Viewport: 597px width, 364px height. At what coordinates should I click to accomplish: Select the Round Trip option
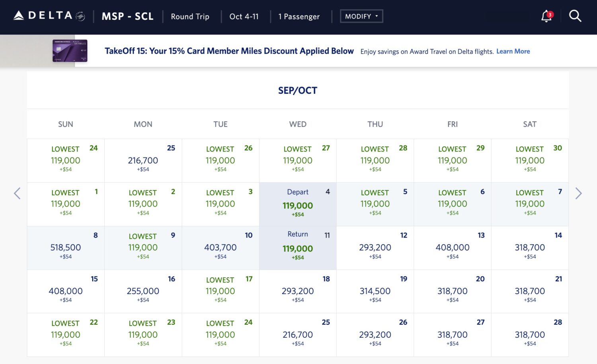(x=190, y=17)
